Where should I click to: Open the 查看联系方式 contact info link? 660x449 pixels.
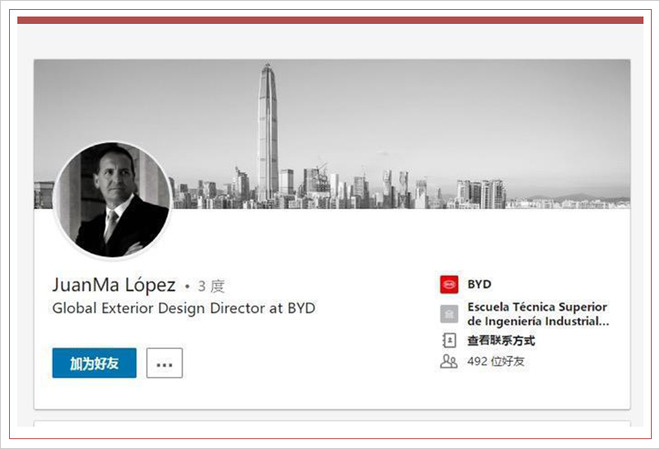point(501,340)
